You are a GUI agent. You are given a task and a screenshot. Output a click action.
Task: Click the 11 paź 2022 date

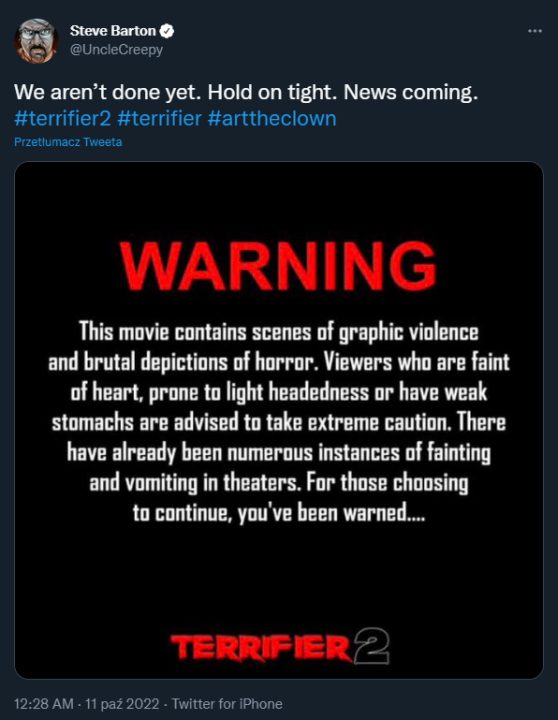122,704
